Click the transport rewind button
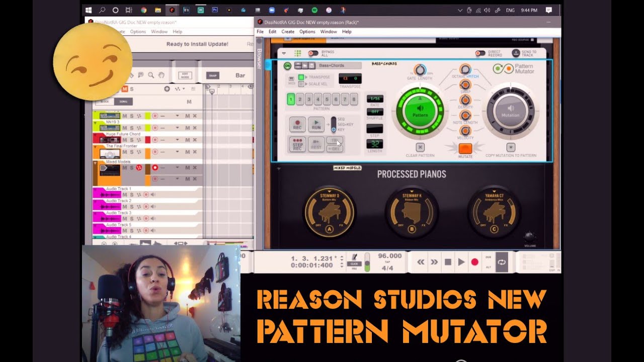 click(421, 262)
